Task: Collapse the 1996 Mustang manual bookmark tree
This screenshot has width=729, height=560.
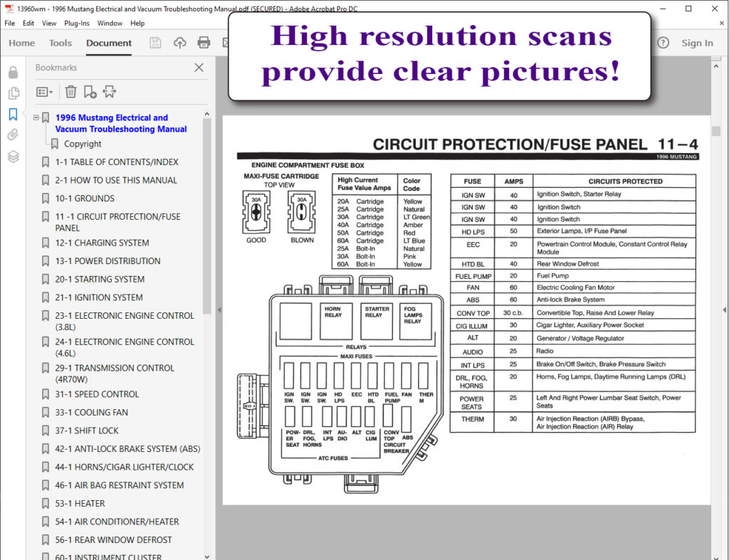Action: click(x=36, y=117)
